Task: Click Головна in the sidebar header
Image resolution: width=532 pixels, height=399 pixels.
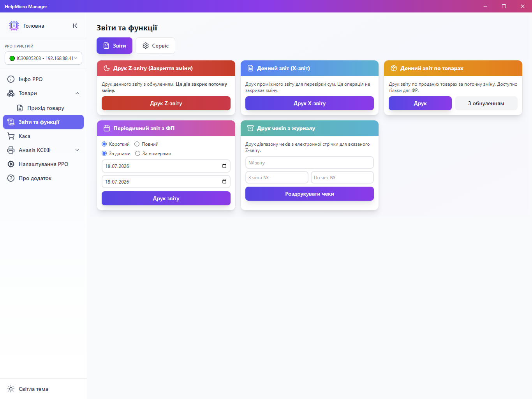Action: (x=34, y=26)
